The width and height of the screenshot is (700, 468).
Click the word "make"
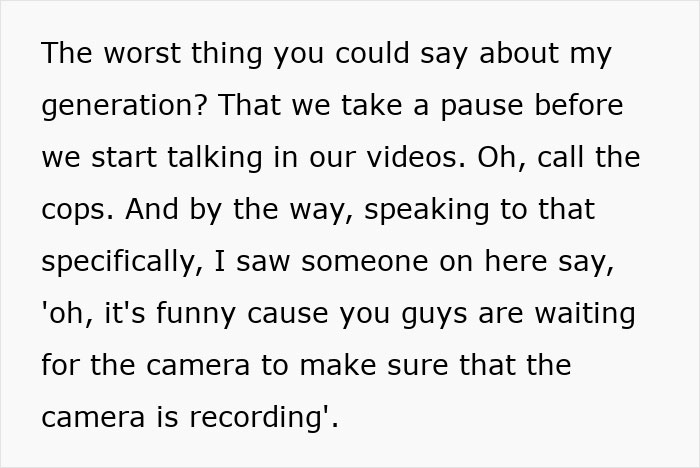click(x=338, y=365)
